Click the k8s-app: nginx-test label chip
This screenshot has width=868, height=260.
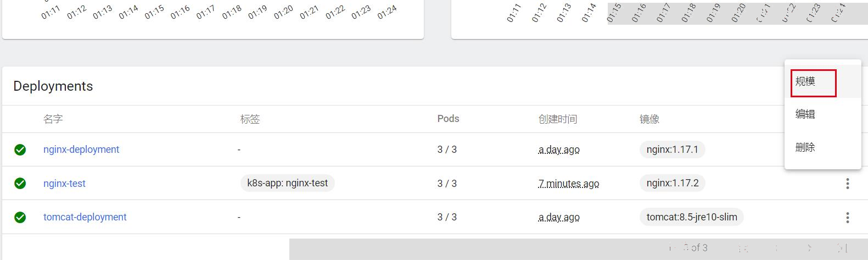287,183
